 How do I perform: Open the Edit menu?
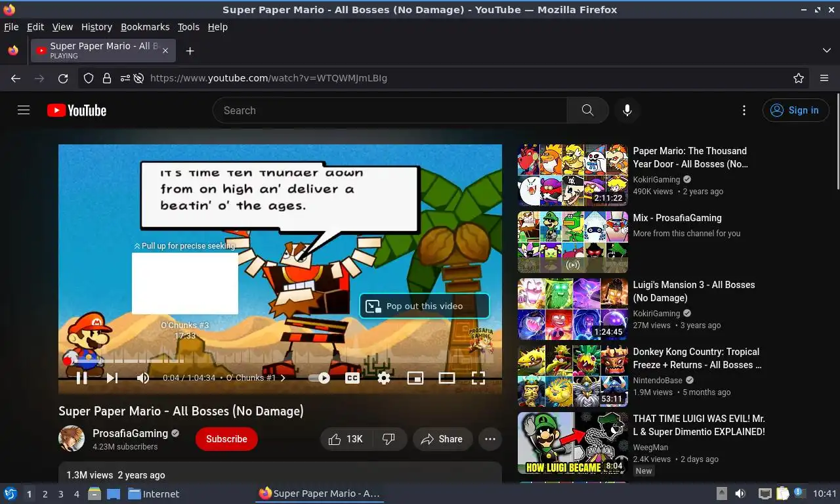35,27
